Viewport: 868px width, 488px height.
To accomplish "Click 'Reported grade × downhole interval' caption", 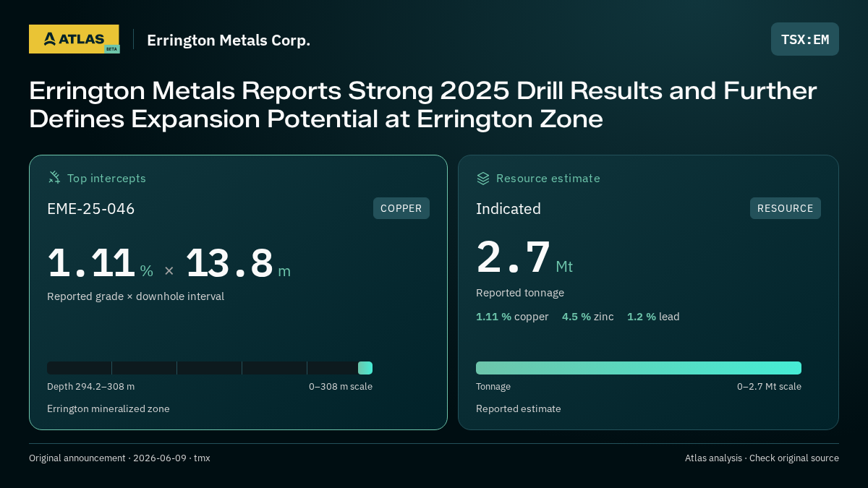I will (x=136, y=296).
